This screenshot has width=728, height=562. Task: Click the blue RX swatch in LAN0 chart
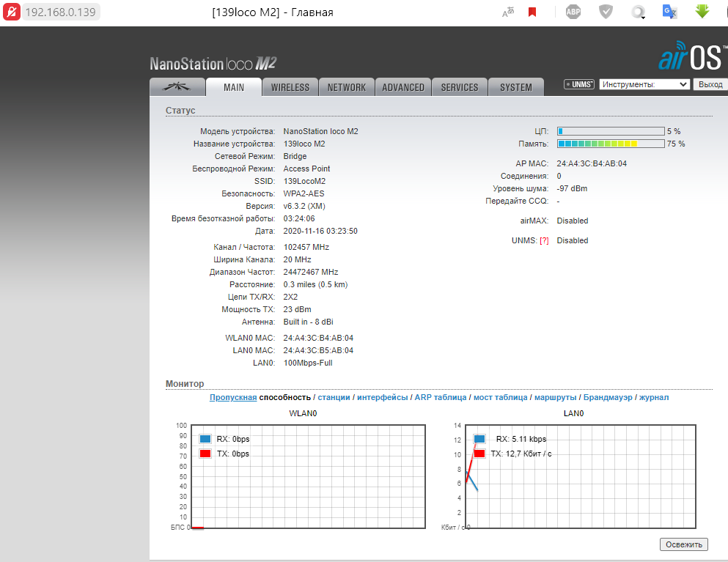479,439
